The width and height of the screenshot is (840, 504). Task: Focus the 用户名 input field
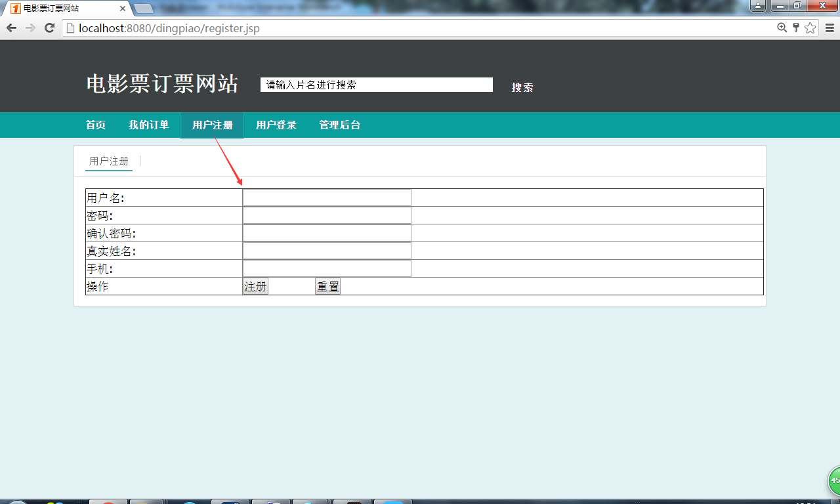(327, 198)
